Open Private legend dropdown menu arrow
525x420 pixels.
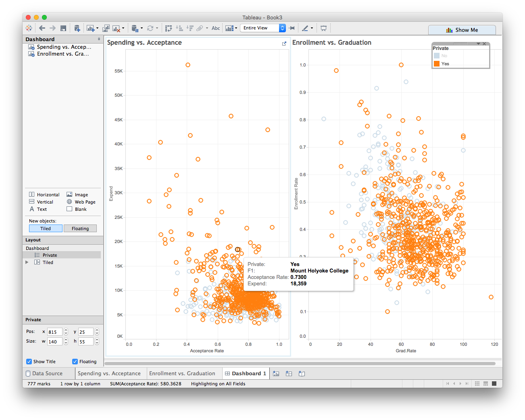point(478,44)
